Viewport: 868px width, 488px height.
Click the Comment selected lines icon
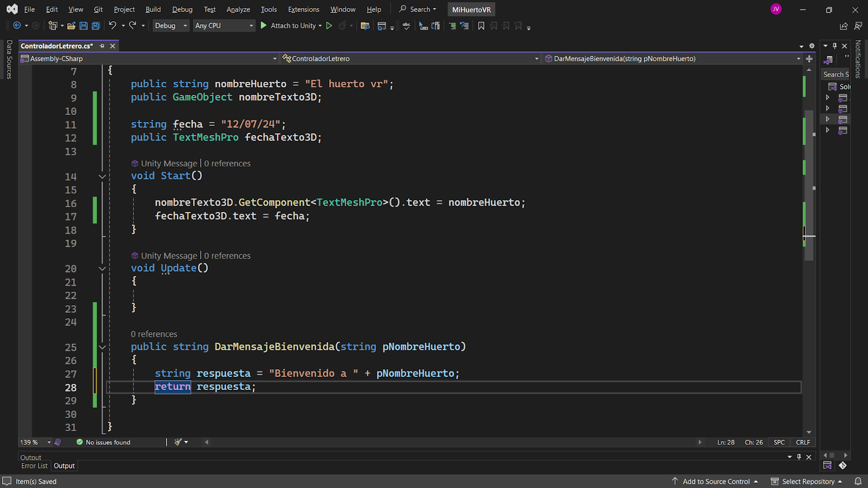tap(452, 25)
